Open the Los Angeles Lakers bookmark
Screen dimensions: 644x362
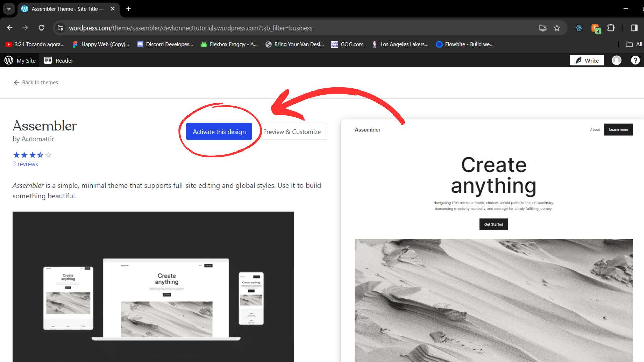coord(400,44)
